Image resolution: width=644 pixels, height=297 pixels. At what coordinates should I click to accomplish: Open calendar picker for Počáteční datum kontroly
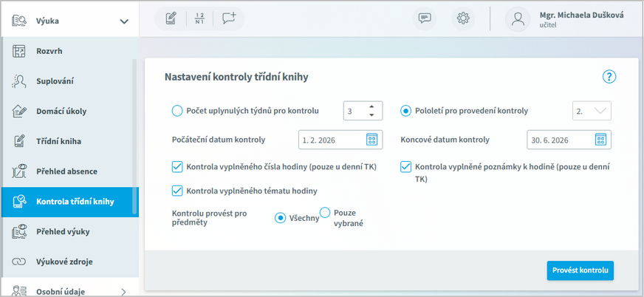372,140
